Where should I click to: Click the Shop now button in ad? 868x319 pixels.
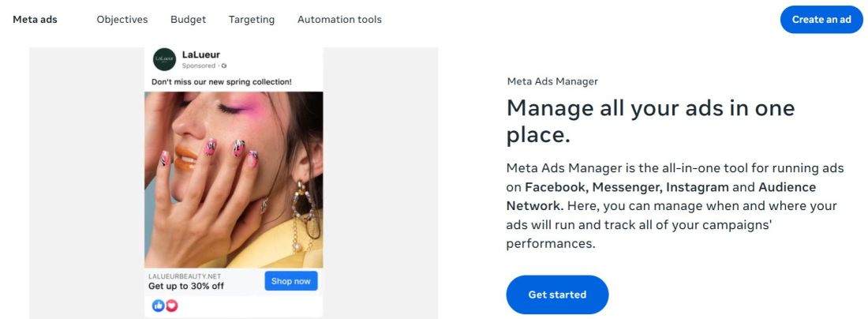(291, 281)
